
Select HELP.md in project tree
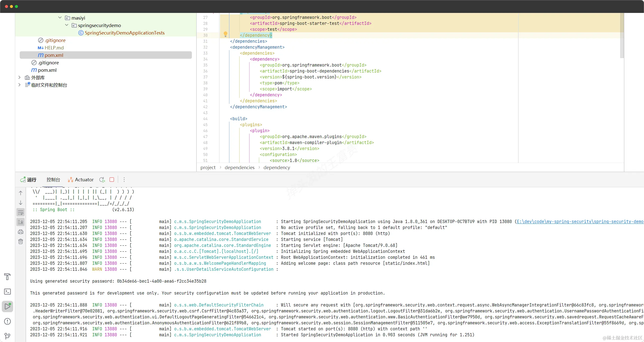point(54,48)
